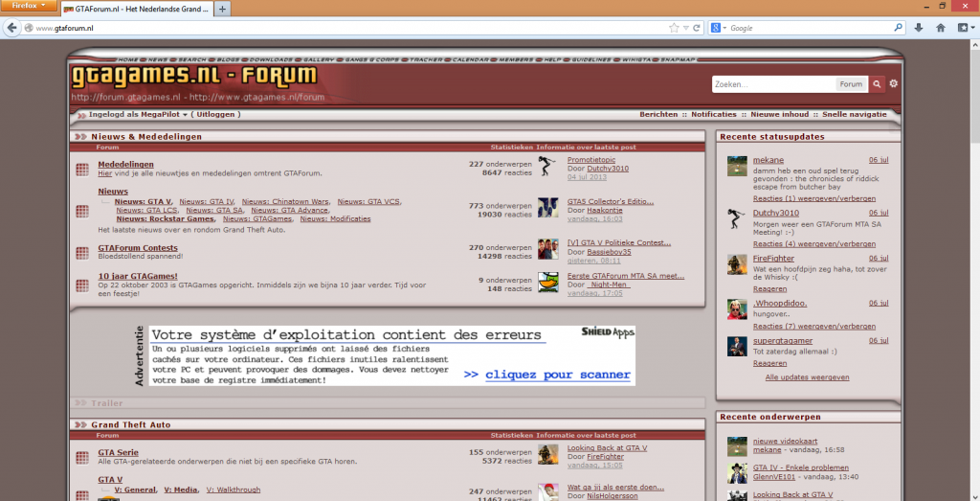The width and height of the screenshot is (980, 501).
Task: Collapse the Nieuws & Mededelingen category
Action: (x=80, y=136)
